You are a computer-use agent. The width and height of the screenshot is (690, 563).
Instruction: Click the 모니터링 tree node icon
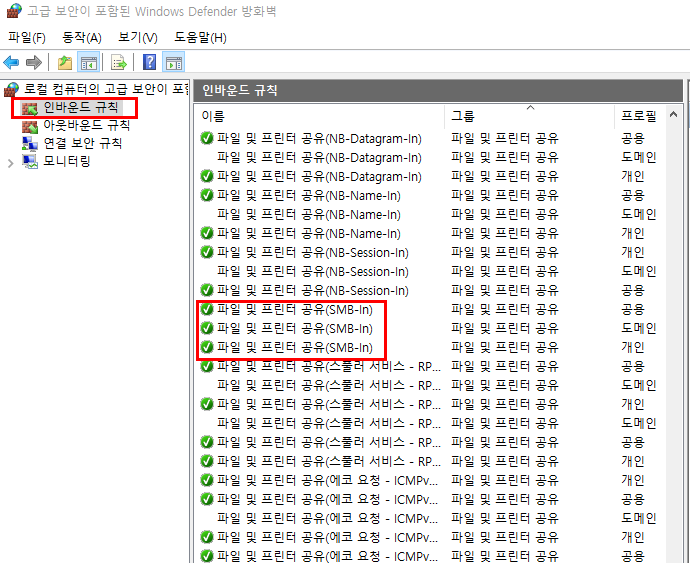coord(30,162)
